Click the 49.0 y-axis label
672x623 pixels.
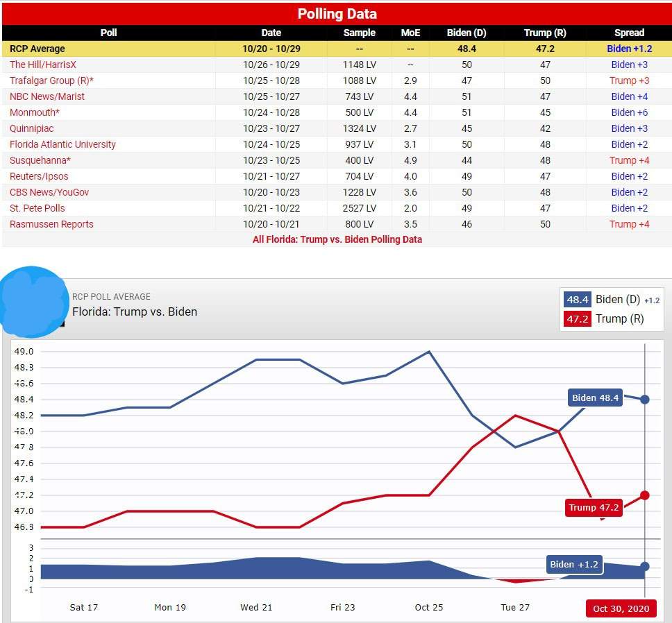(x=24, y=352)
